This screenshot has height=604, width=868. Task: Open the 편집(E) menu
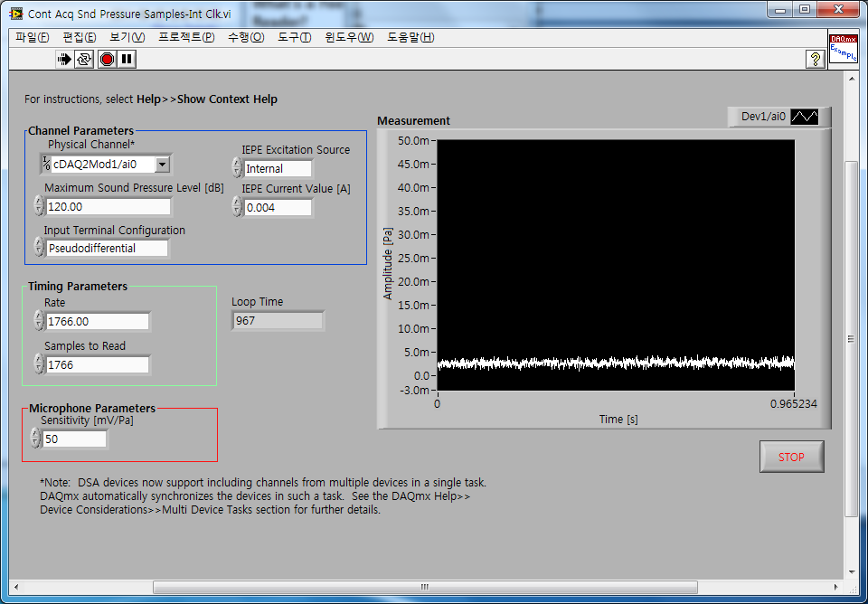(80, 37)
